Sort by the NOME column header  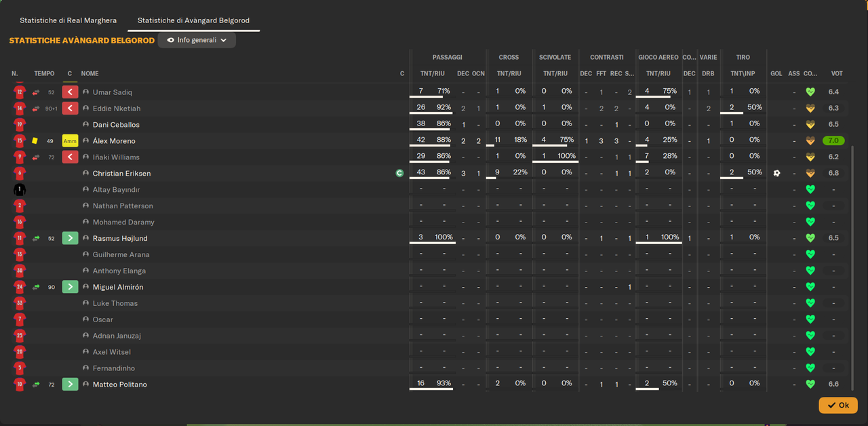90,73
